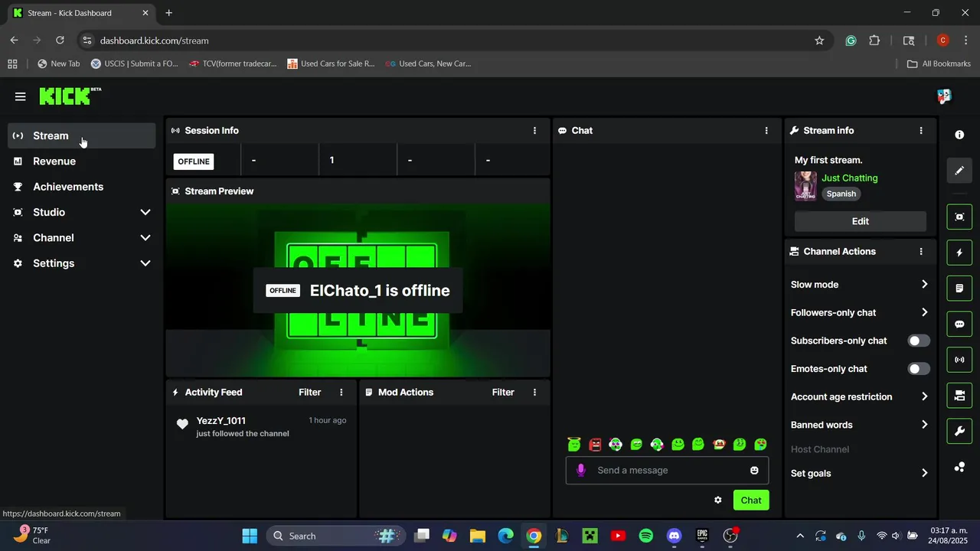Toggle the chat bubble widget icon
Image resolution: width=980 pixels, height=551 pixels.
pos(959,324)
